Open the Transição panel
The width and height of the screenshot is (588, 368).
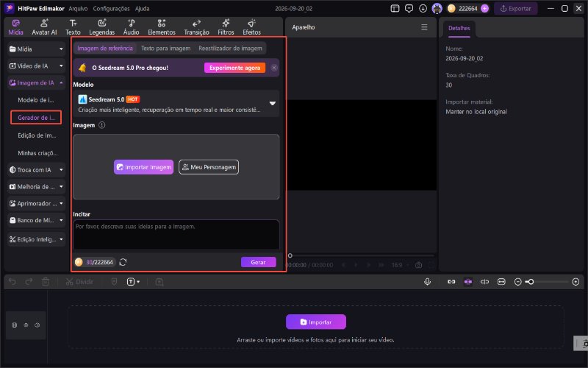[196, 27]
